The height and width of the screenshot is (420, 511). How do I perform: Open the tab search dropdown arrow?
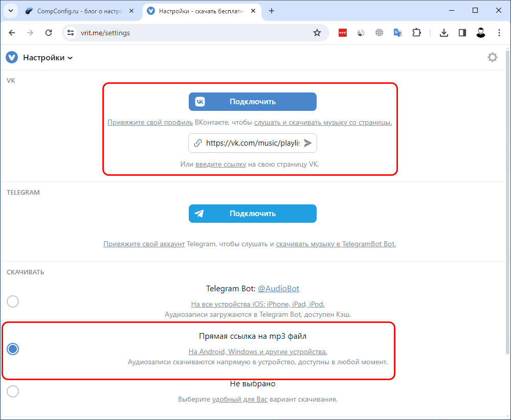(10, 11)
